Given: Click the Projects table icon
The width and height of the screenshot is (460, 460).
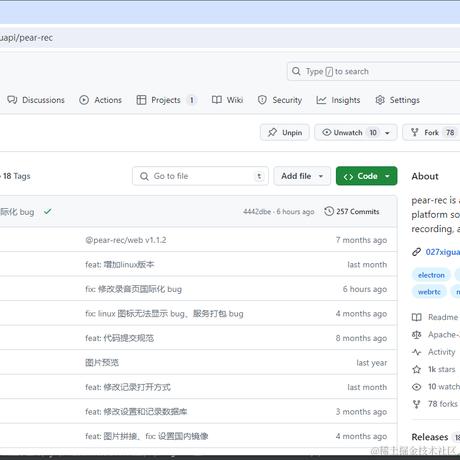Looking at the screenshot, I should coord(141,100).
